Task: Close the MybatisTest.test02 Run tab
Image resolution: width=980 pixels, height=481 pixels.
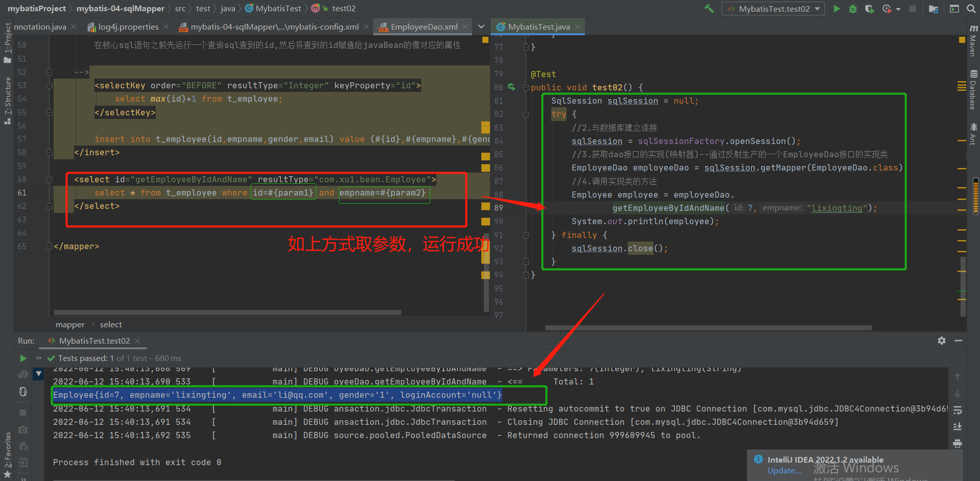Action: pyautogui.click(x=137, y=341)
